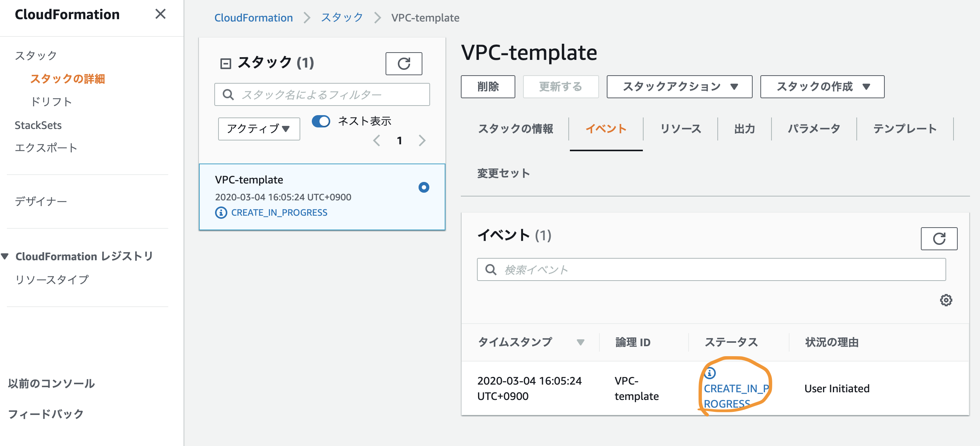This screenshot has width=980, height=446.
Task: Click the 更新する update button
Action: [x=561, y=87]
